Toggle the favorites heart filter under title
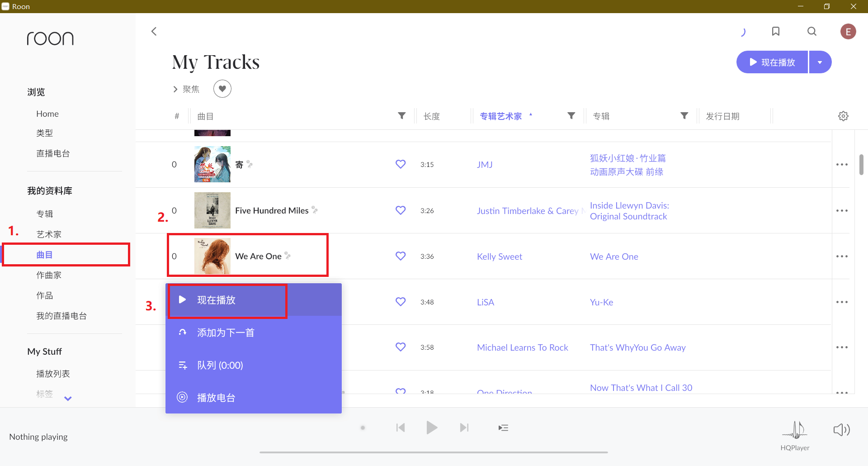This screenshot has width=868, height=466. coord(222,89)
